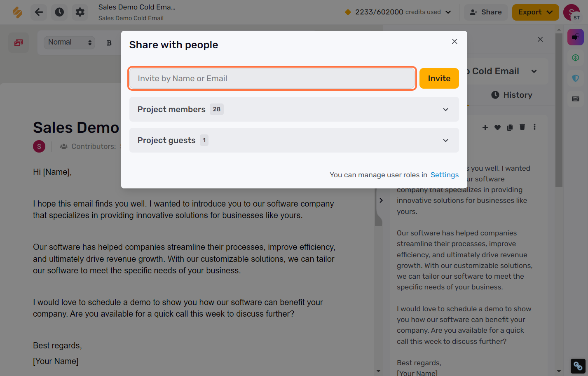The height and width of the screenshot is (376, 588).
Task: Open the credits used dropdown
Action: 398,12
